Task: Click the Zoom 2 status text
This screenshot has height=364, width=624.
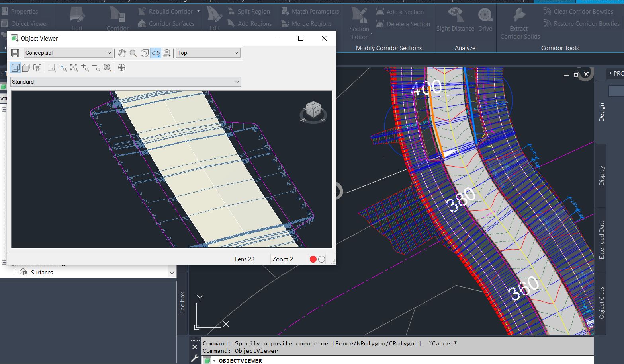Action: (x=283, y=259)
